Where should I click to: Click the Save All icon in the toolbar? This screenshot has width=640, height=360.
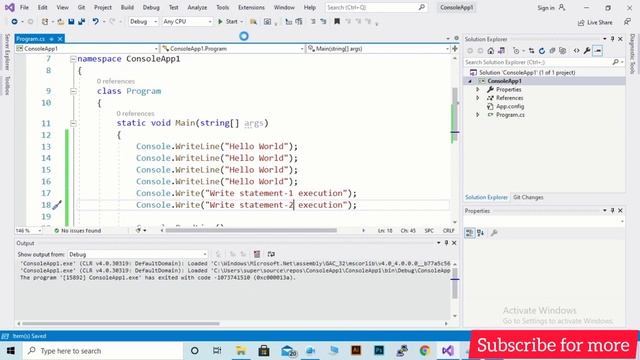click(x=82, y=22)
